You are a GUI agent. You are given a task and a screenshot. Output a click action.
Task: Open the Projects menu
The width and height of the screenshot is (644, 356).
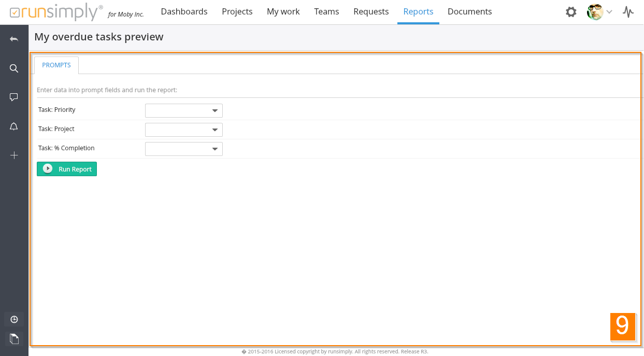[x=237, y=11]
